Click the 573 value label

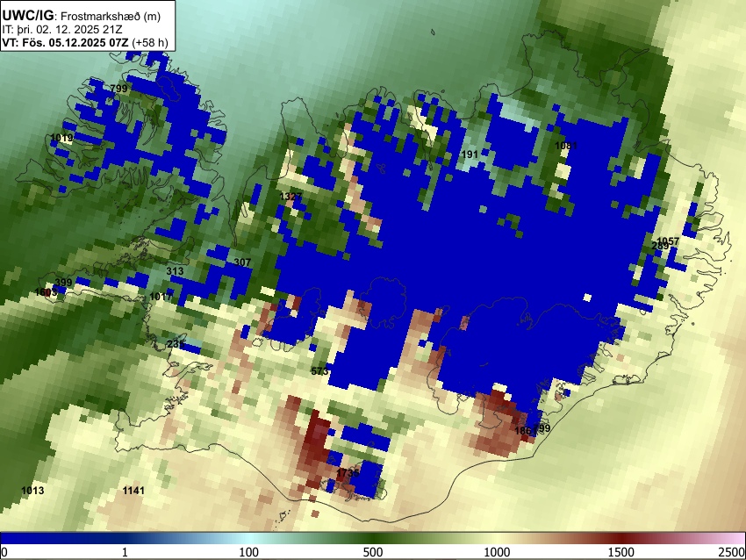click(319, 371)
